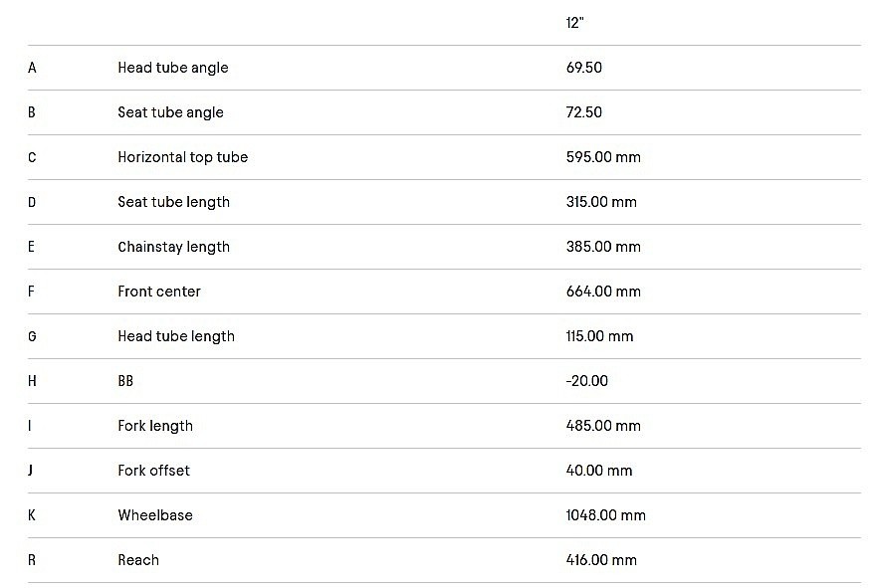
Task: Select the Chainstay length label
Action: (173, 247)
